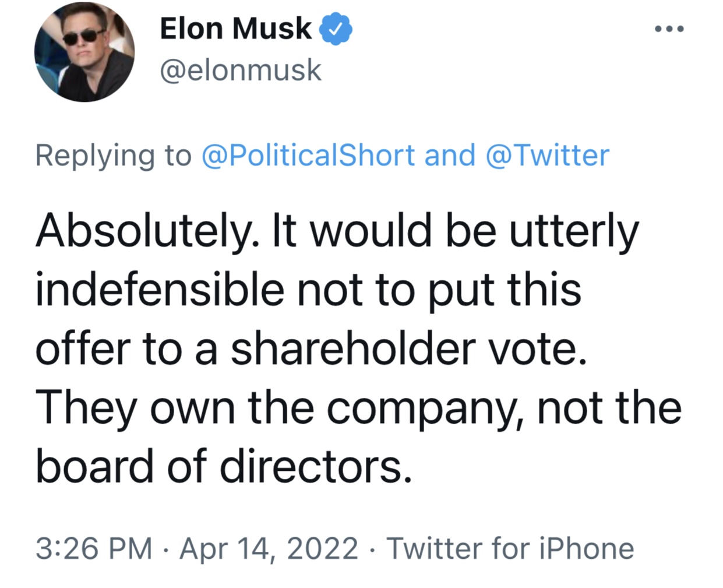
Task: Click the 3:26 PM timestamp
Action: point(94,548)
